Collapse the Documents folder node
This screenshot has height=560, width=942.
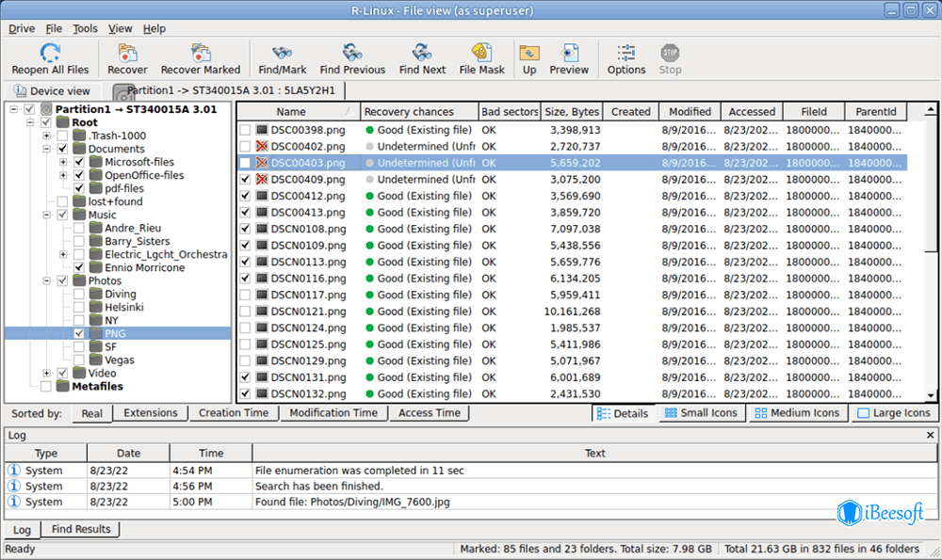point(46,149)
